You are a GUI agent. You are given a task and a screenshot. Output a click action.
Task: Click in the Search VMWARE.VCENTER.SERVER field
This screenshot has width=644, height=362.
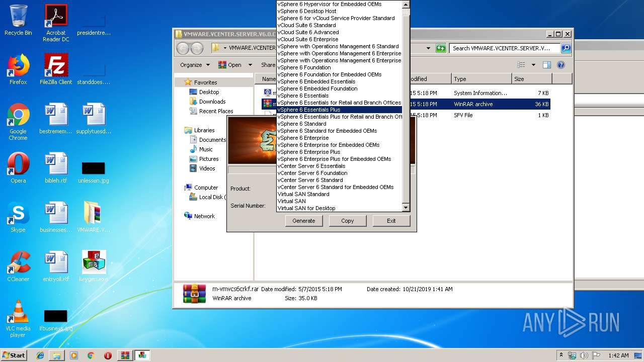coord(505,48)
